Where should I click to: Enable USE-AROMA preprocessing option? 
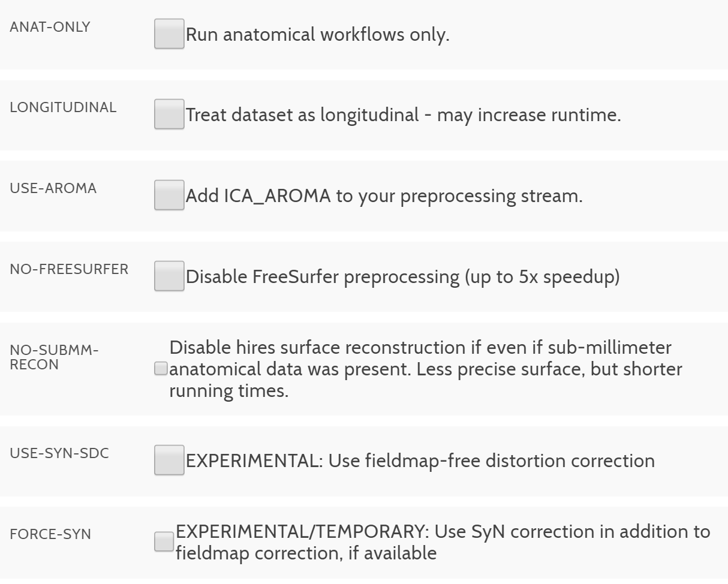(x=169, y=195)
